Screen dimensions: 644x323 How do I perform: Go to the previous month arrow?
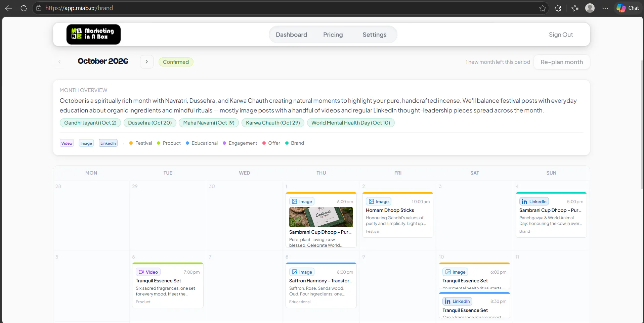[59, 62]
